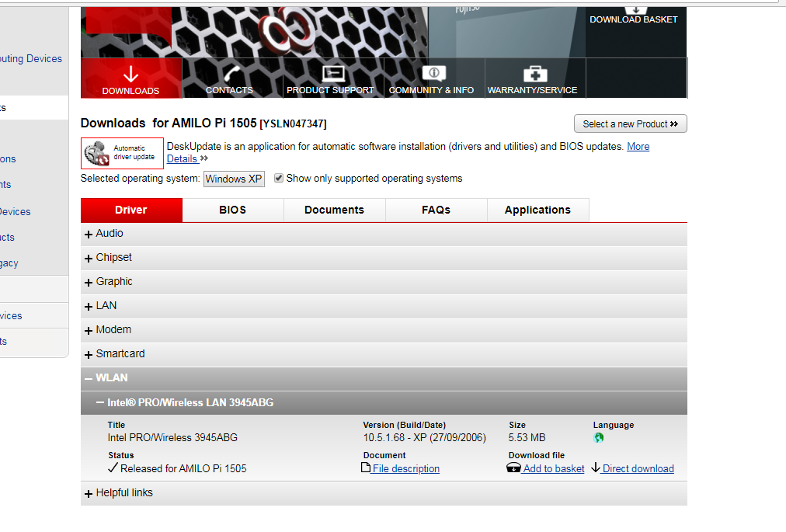Expand the Audio driver category
This screenshot has height=532, width=786.
coord(384,234)
